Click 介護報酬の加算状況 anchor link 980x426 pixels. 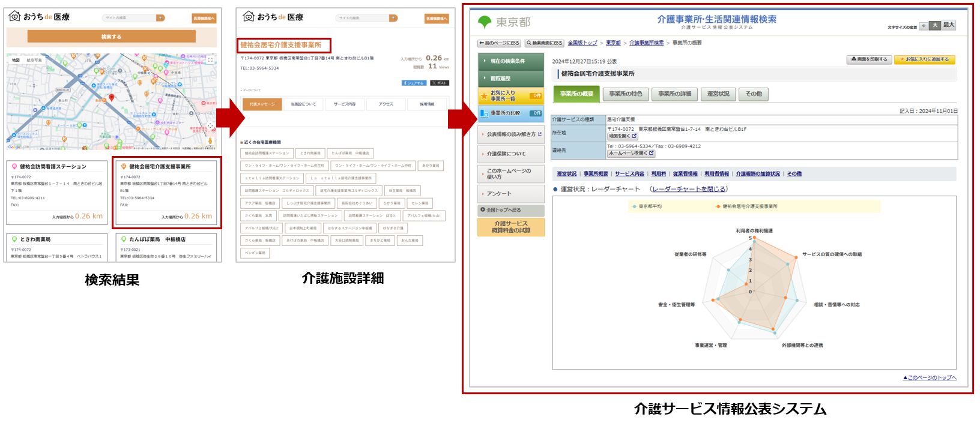[758, 174]
